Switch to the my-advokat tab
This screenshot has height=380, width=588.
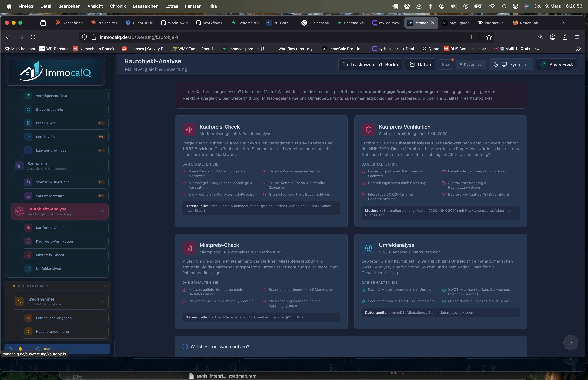point(386,23)
